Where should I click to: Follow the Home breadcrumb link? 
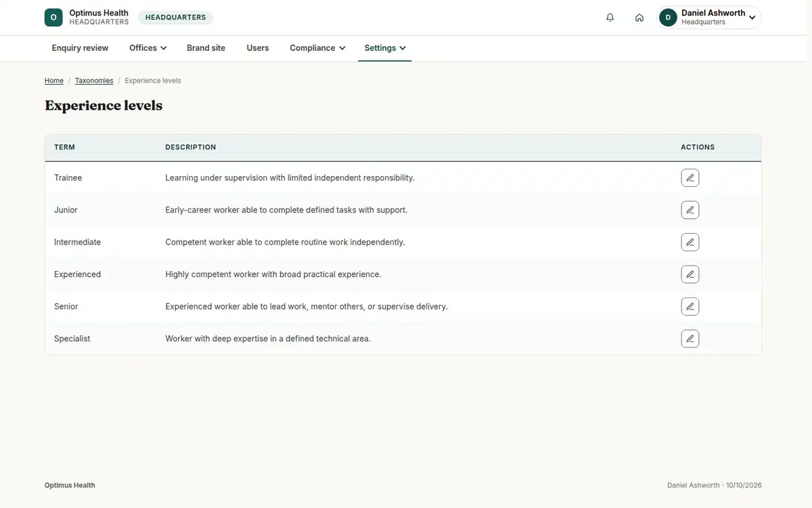[54, 81]
